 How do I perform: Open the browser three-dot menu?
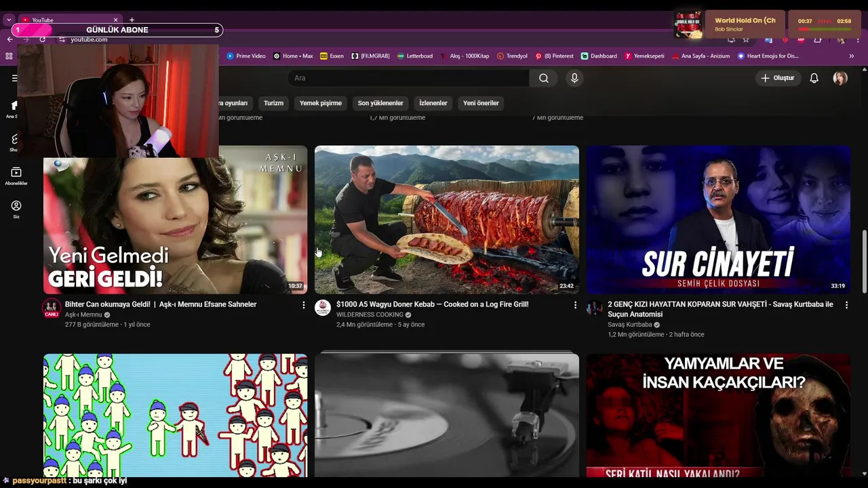(x=858, y=39)
